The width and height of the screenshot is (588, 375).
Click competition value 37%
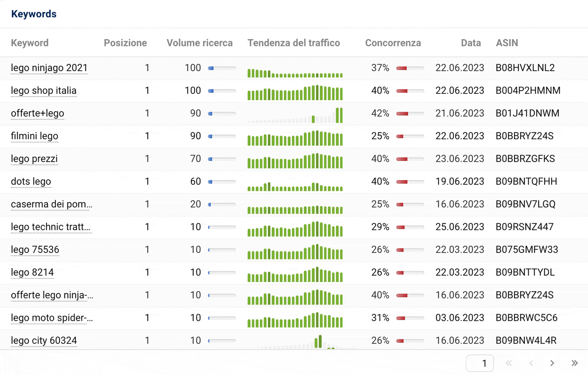click(x=380, y=68)
